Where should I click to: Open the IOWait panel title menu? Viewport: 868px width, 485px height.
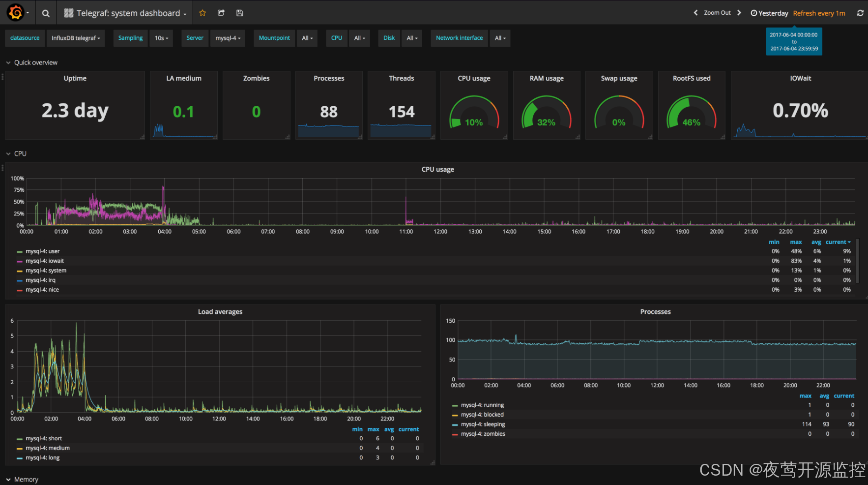(x=800, y=78)
